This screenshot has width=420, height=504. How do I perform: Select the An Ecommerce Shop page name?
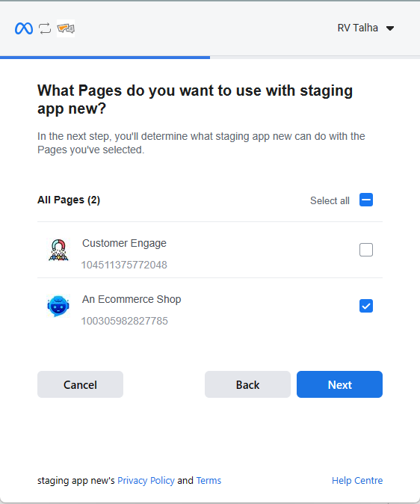click(132, 299)
